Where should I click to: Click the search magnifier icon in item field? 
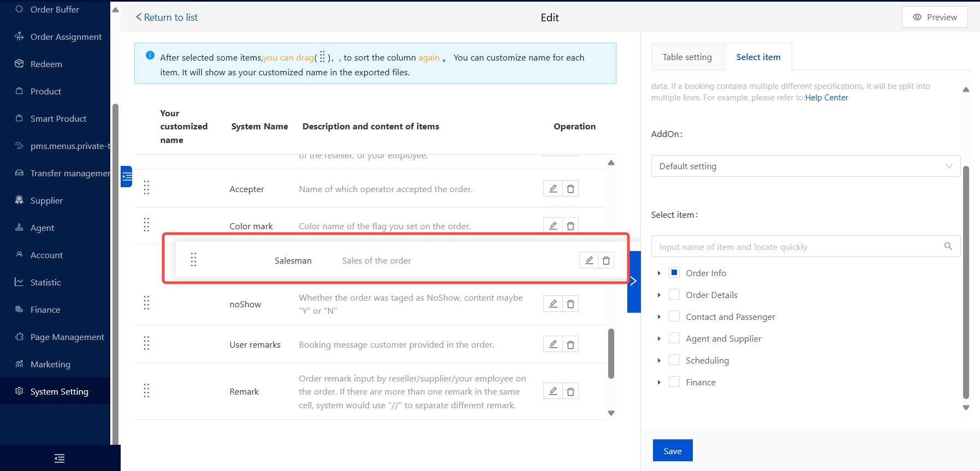click(x=948, y=247)
